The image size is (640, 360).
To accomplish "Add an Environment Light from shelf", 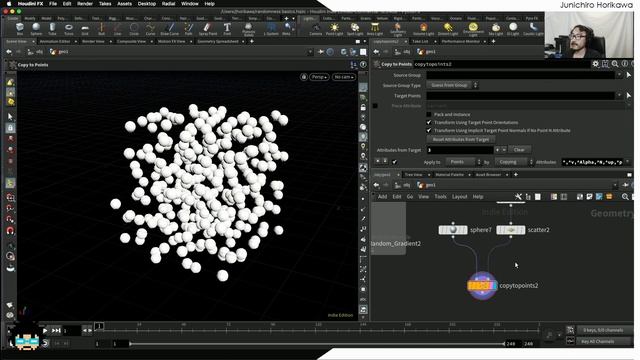I will coord(473,29).
